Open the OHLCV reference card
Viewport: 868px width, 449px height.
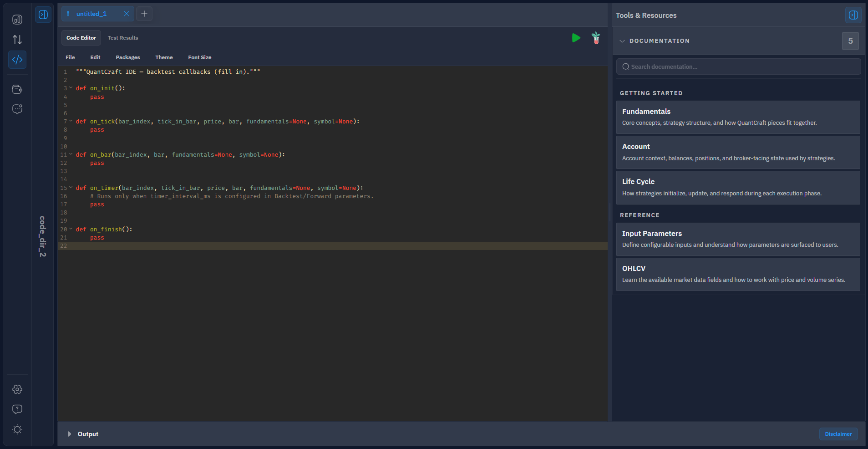(738, 274)
